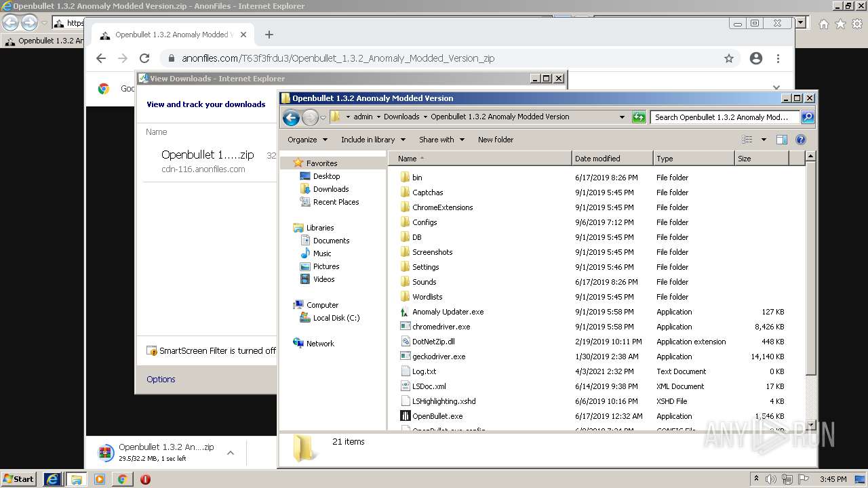Viewport: 868px width, 488px height.
Task: Click the admin breadcrumb in the address bar
Action: click(363, 117)
